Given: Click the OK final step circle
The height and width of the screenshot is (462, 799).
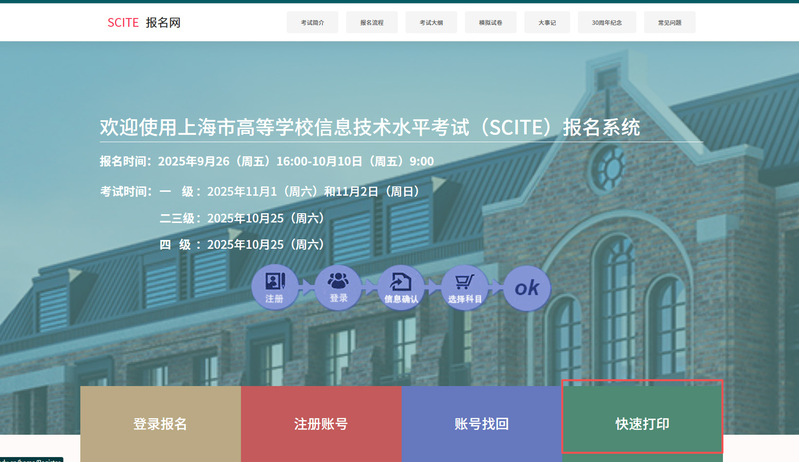Looking at the screenshot, I should [527, 288].
